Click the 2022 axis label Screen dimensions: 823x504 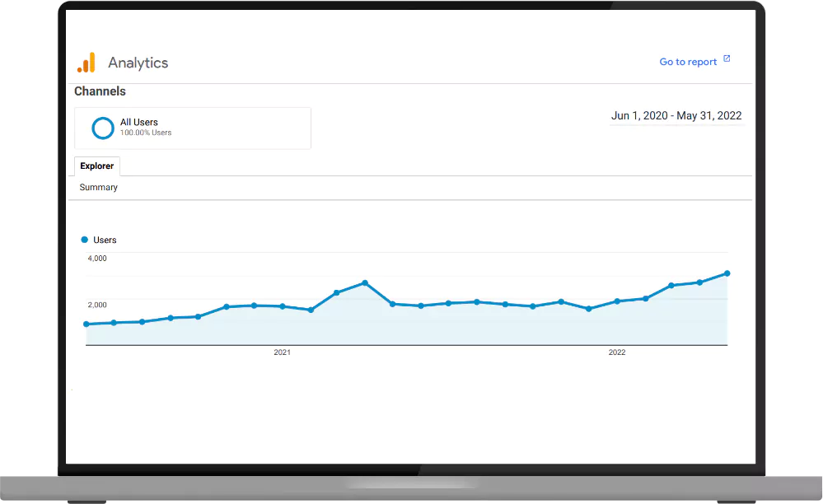tap(617, 352)
